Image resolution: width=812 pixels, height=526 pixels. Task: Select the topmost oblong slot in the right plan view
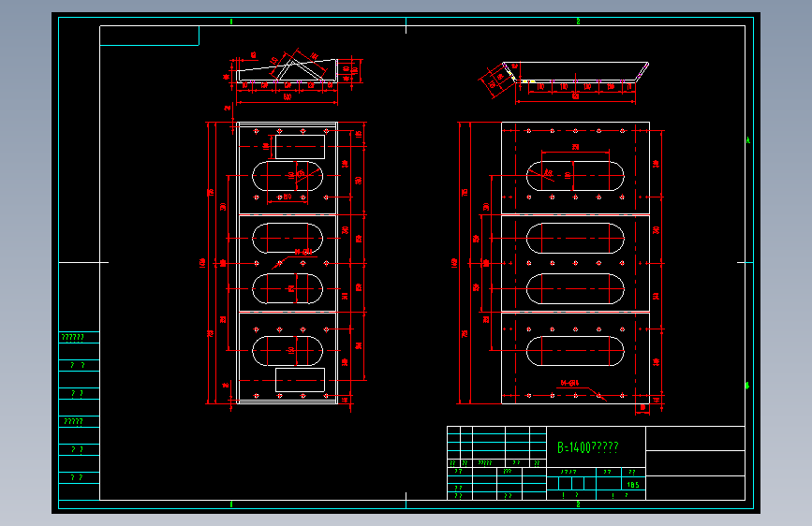click(x=575, y=176)
